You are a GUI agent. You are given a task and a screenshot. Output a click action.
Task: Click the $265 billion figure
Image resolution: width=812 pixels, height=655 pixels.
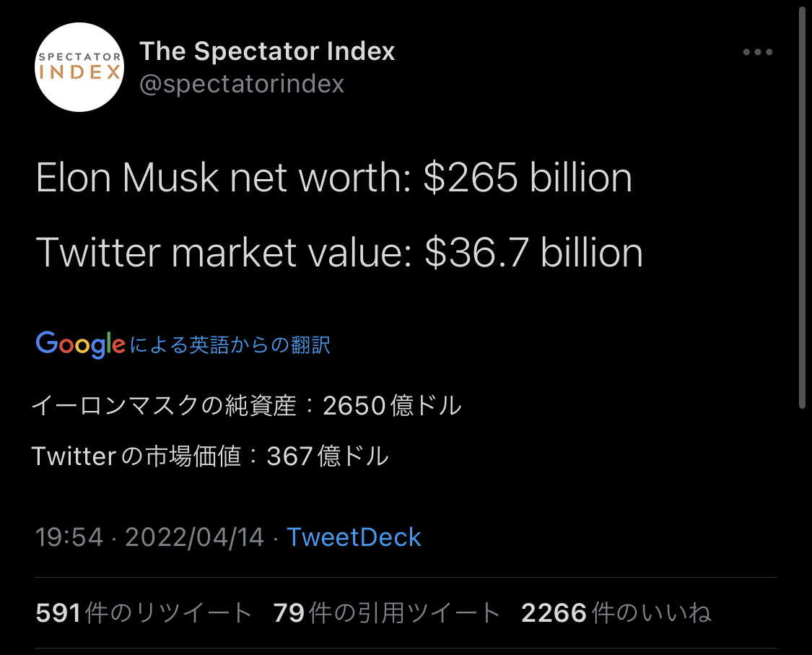[x=528, y=178]
